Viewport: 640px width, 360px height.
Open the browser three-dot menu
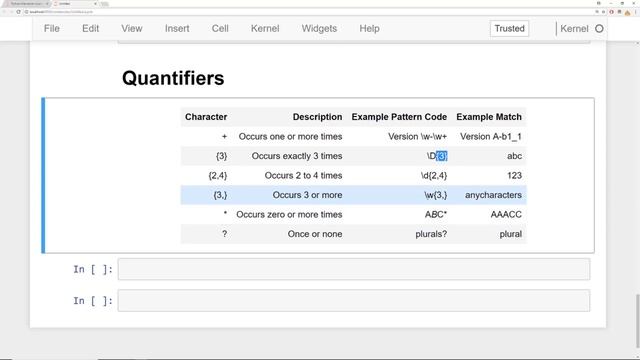(636, 12)
